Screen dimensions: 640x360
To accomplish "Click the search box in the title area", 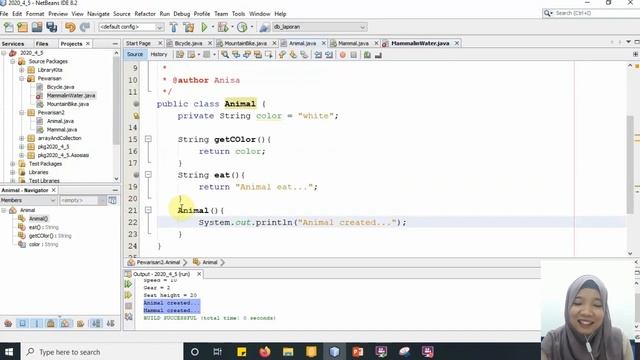I will coord(591,13).
